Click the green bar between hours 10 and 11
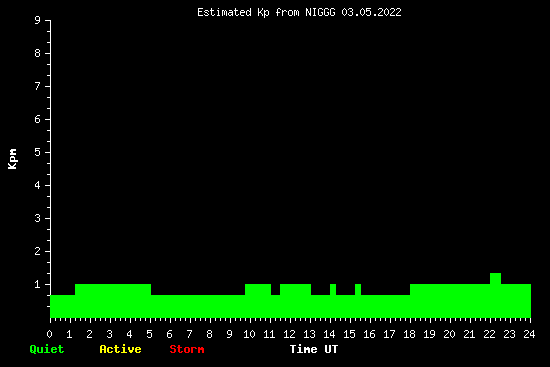 [258, 301]
